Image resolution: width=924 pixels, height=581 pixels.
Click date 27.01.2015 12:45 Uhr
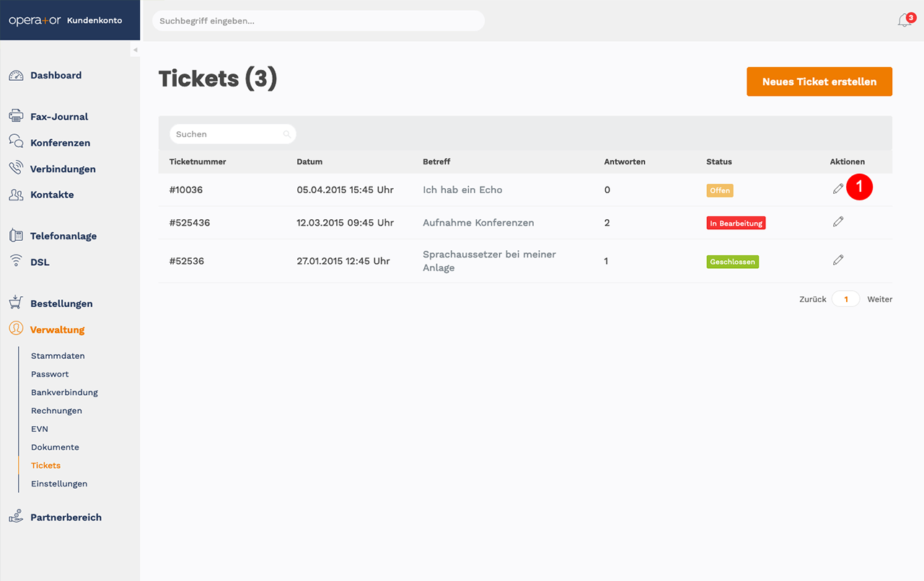(343, 261)
